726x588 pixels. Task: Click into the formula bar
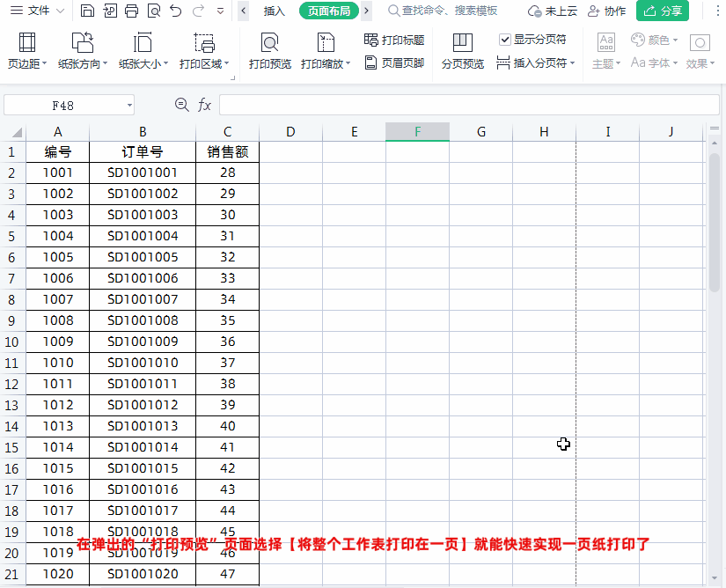pyautogui.click(x=469, y=105)
